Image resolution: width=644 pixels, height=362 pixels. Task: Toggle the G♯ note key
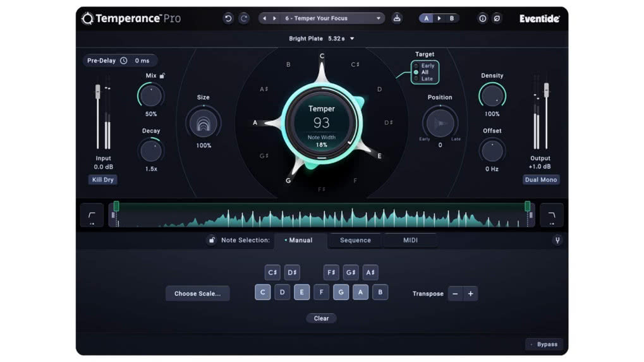351,272
